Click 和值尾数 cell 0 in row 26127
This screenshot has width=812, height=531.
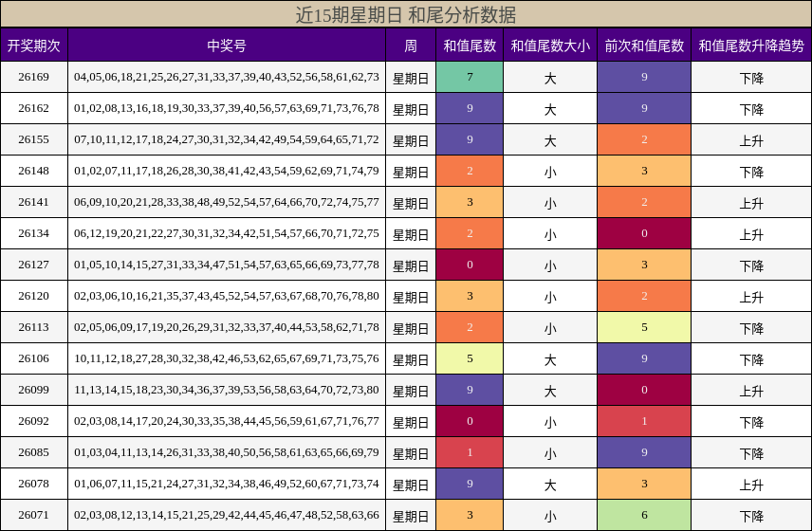470,265
